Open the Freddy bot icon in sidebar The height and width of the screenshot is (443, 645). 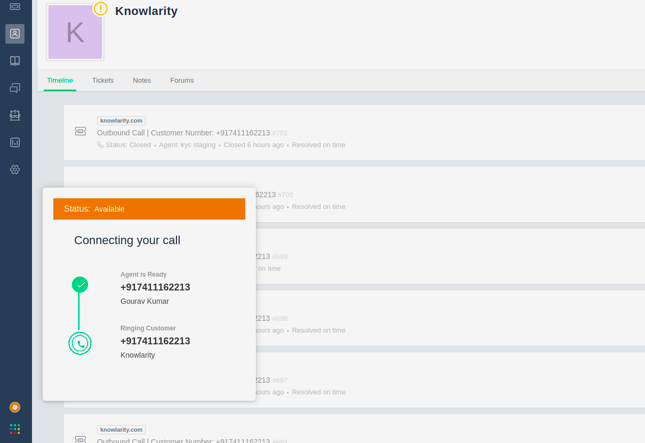pos(15,115)
